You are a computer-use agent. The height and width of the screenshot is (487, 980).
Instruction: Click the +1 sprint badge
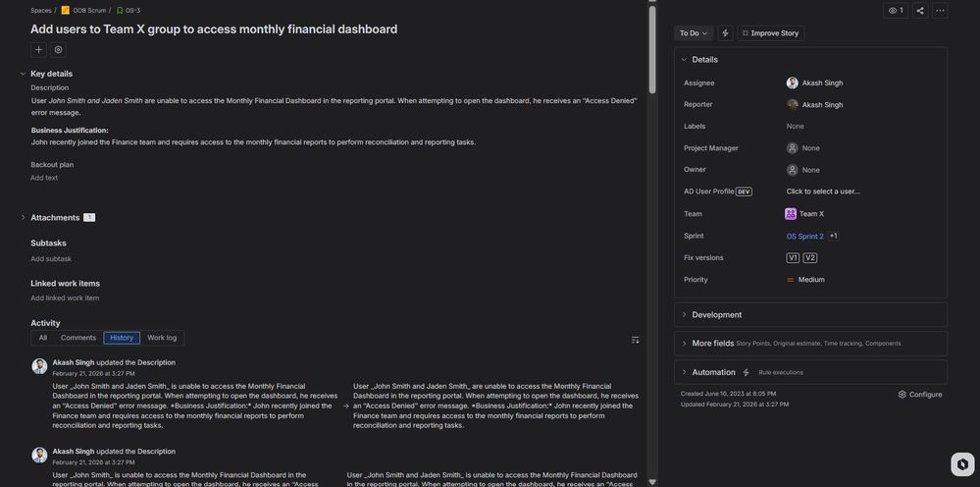(833, 237)
